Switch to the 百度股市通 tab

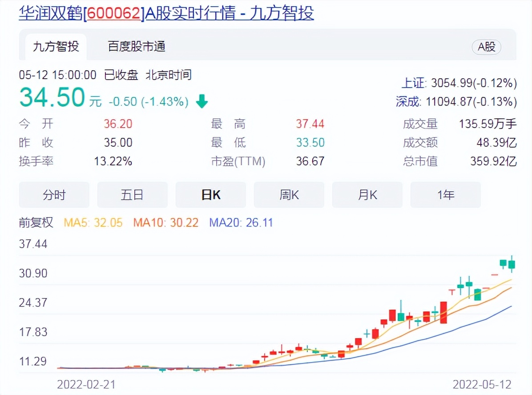[137, 46]
